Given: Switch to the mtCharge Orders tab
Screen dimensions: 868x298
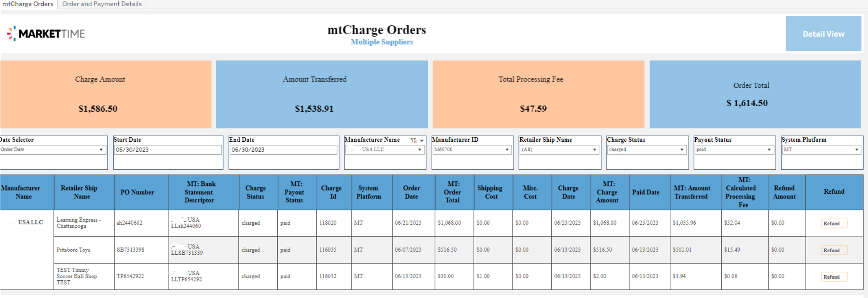Looking at the screenshot, I should (28, 4).
